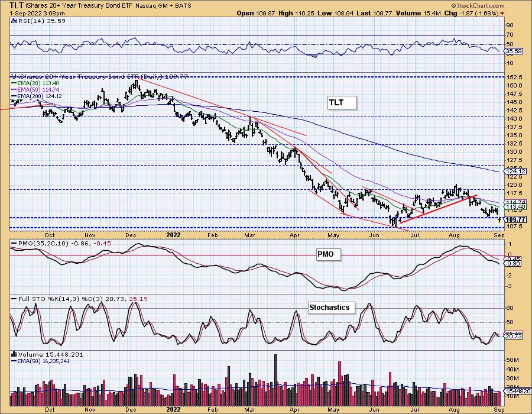Click the Sep label on bottom time axis

tap(499, 410)
